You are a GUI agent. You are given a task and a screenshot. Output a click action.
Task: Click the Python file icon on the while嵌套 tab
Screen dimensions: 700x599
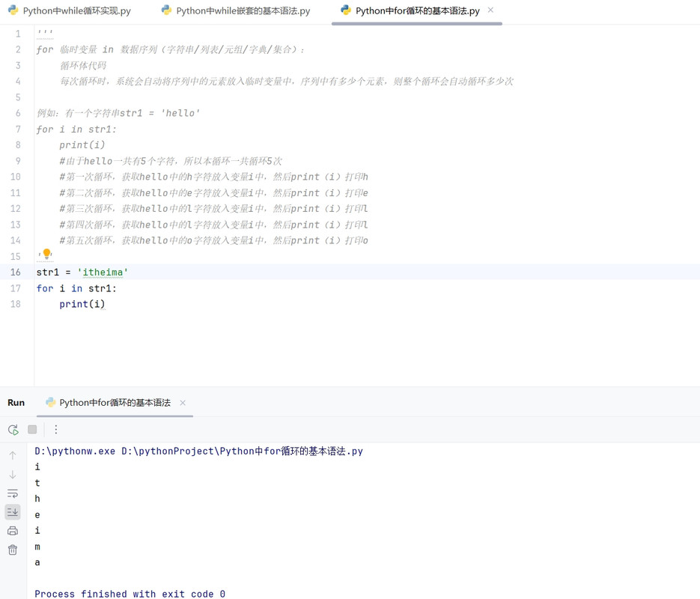(166, 10)
